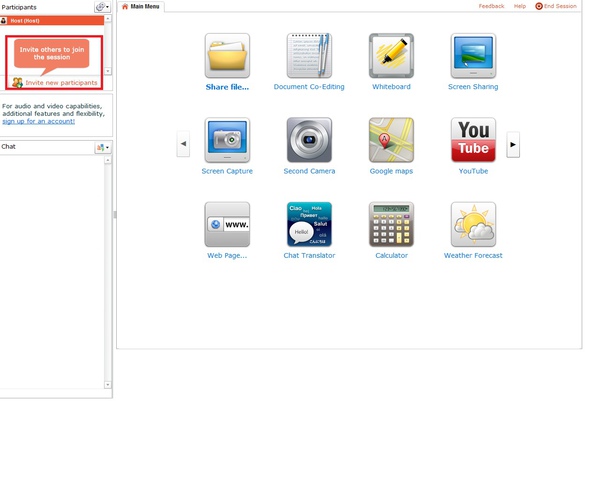Click the chat panel scroll-down arrow
This screenshot has height=480, width=600.
click(108, 385)
